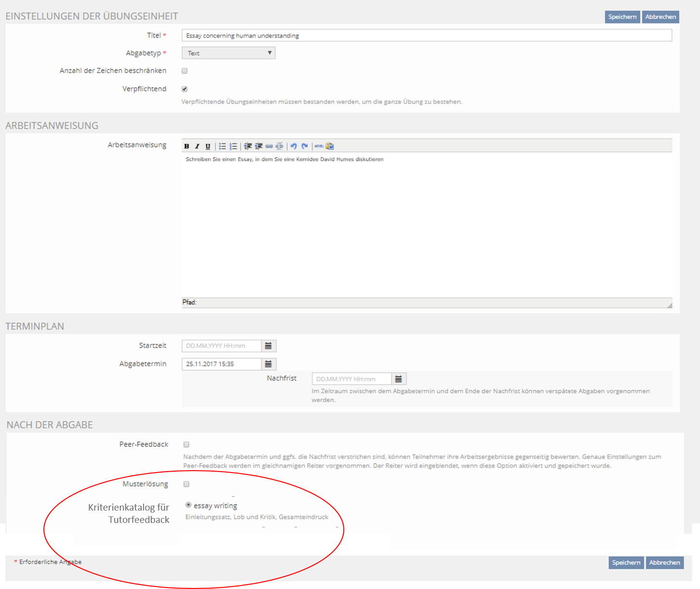The image size is (700, 589).
Task: Increase indent with the indent icon
Action: point(258,146)
